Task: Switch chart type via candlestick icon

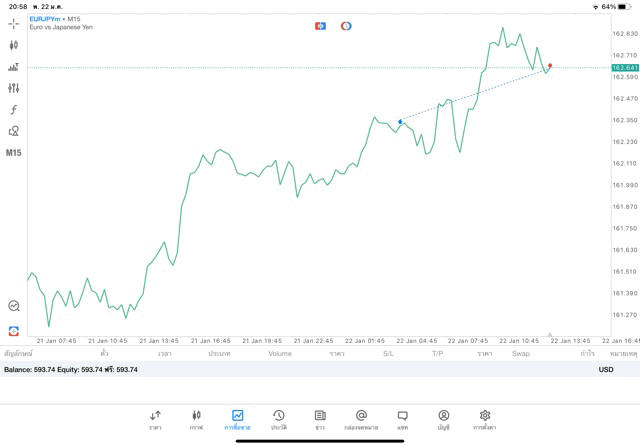Action: pos(14,45)
